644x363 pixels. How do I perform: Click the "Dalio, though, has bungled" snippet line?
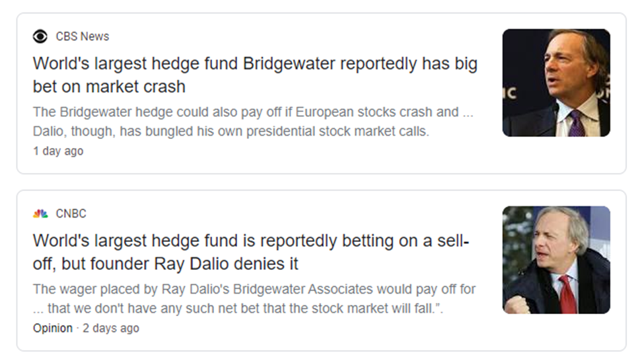click(x=231, y=132)
